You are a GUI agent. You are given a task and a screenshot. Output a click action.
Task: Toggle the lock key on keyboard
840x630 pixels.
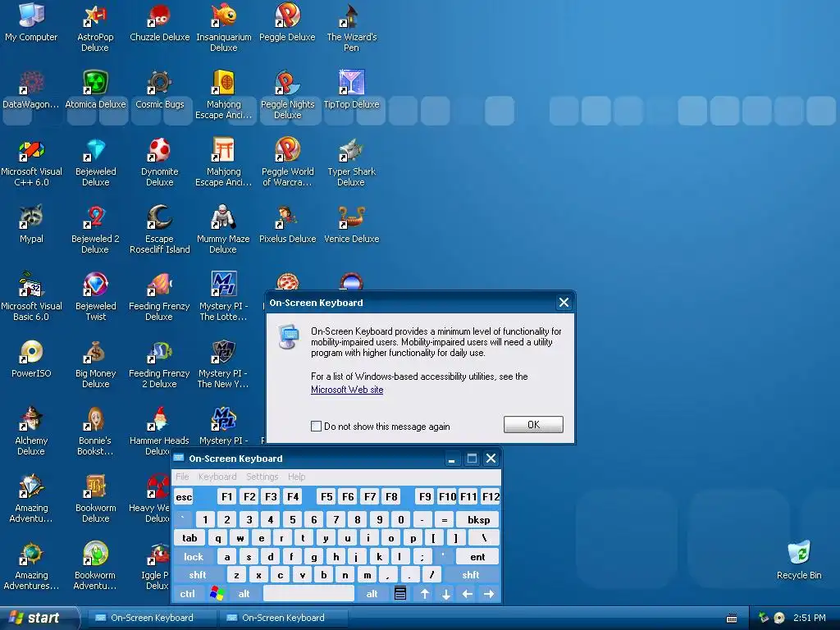pos(194,557)
